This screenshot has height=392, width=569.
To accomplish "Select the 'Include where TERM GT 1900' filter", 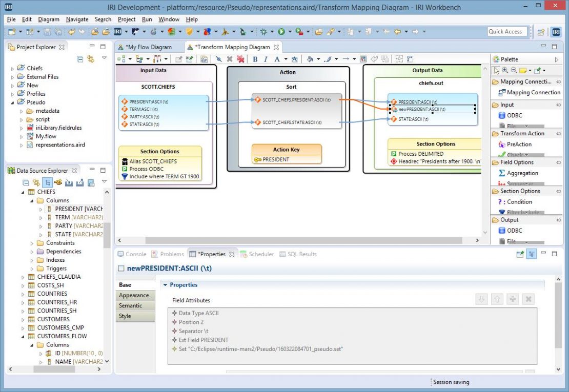I will [x=160, y=177].
